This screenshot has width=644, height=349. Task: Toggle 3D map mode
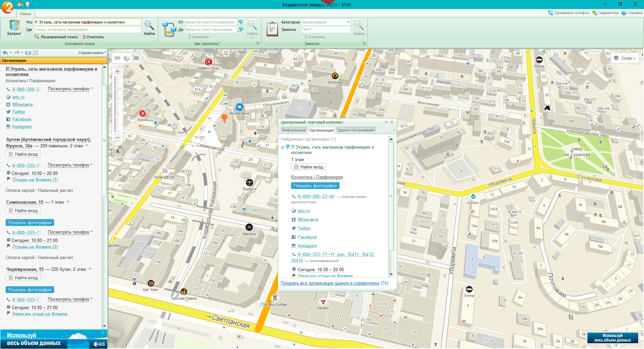(136, 58)
